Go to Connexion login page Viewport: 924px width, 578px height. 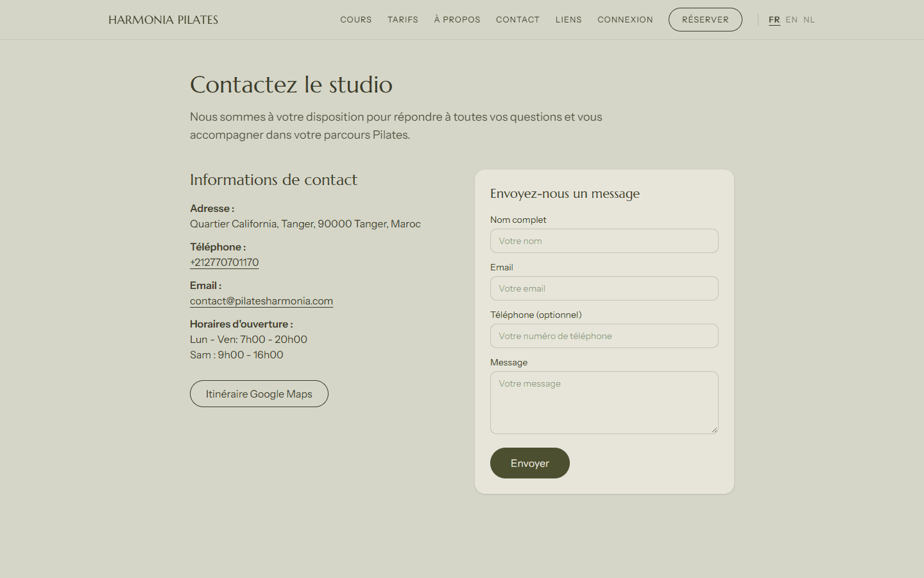coord(625,20)
